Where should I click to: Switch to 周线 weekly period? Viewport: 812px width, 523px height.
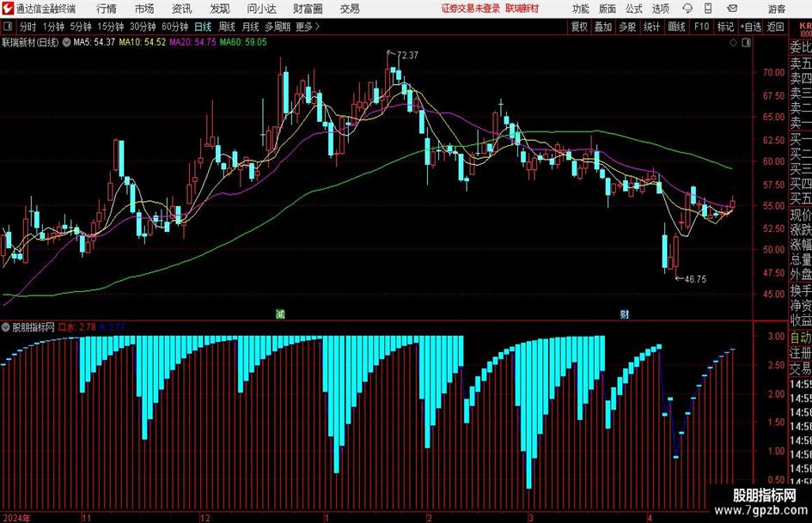tap(227, 27)
